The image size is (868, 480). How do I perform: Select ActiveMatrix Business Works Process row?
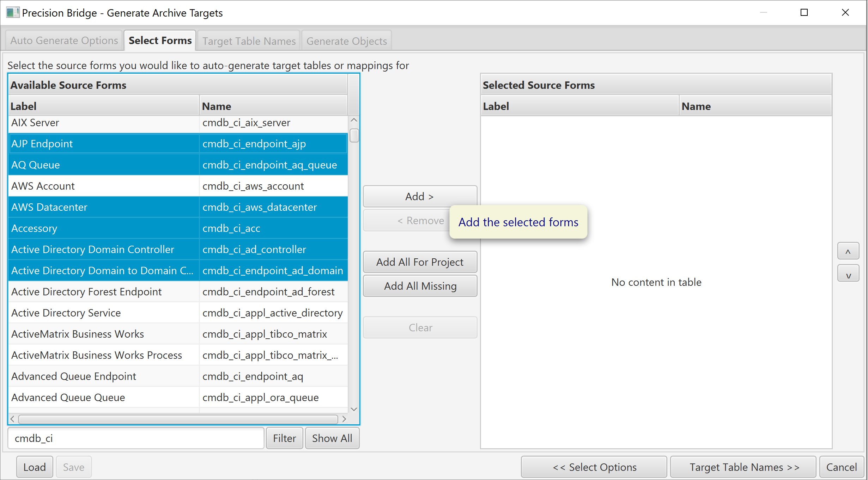(x=178, y=355)
